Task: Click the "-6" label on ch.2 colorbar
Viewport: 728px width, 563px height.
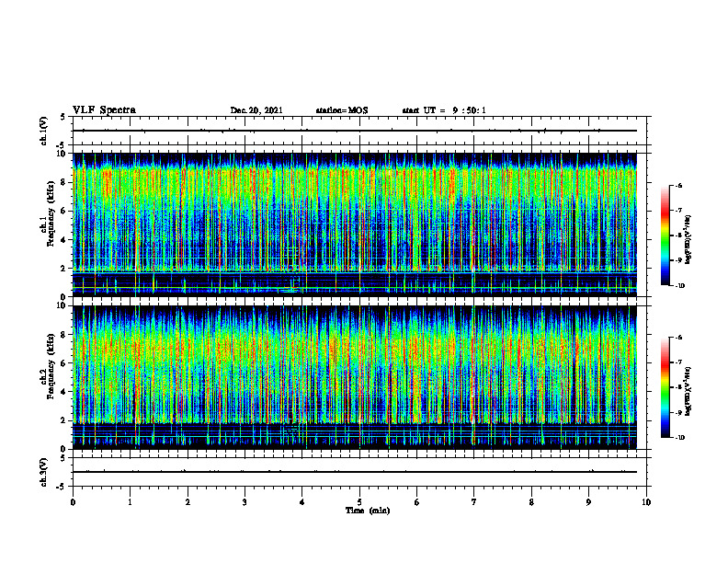Action: pos(678,338)
